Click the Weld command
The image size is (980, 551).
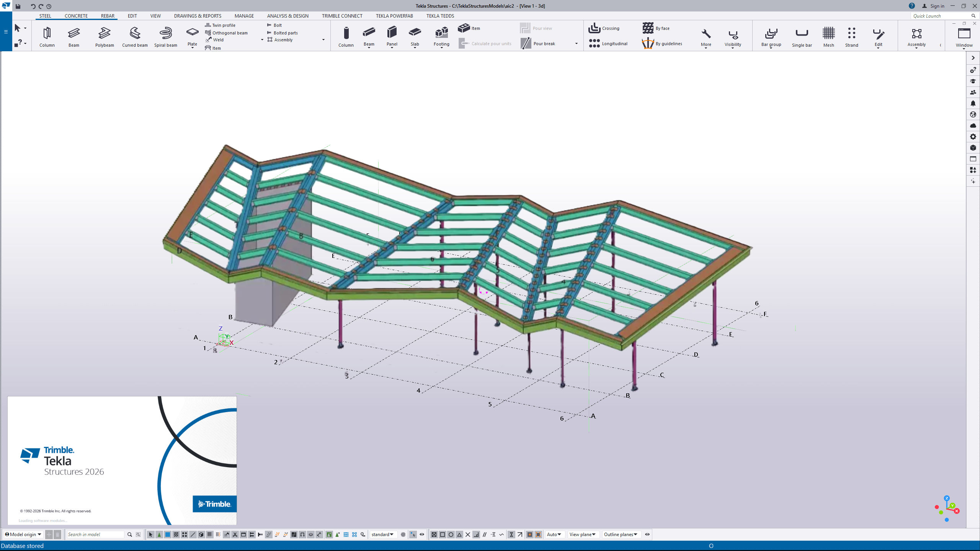(x=214, y=40)
